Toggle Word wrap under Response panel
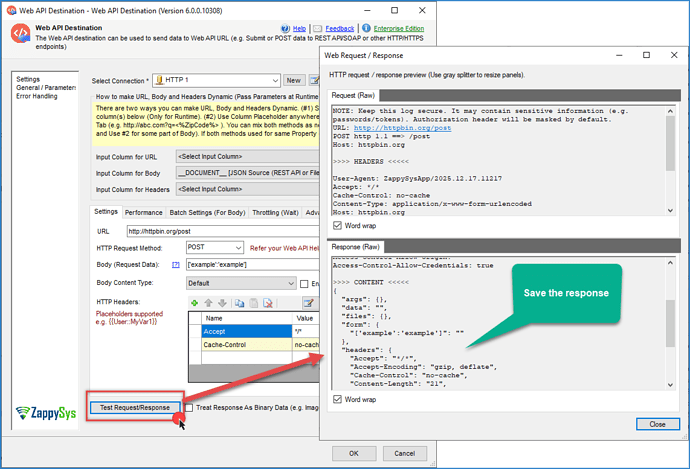 (338, 399)
